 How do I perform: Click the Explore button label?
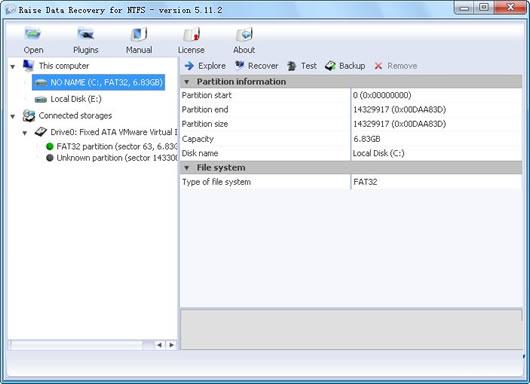[212, 66]
